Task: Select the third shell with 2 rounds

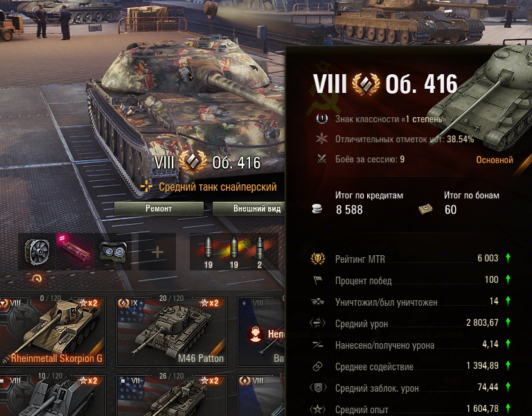Action: [x=260, y=252]
